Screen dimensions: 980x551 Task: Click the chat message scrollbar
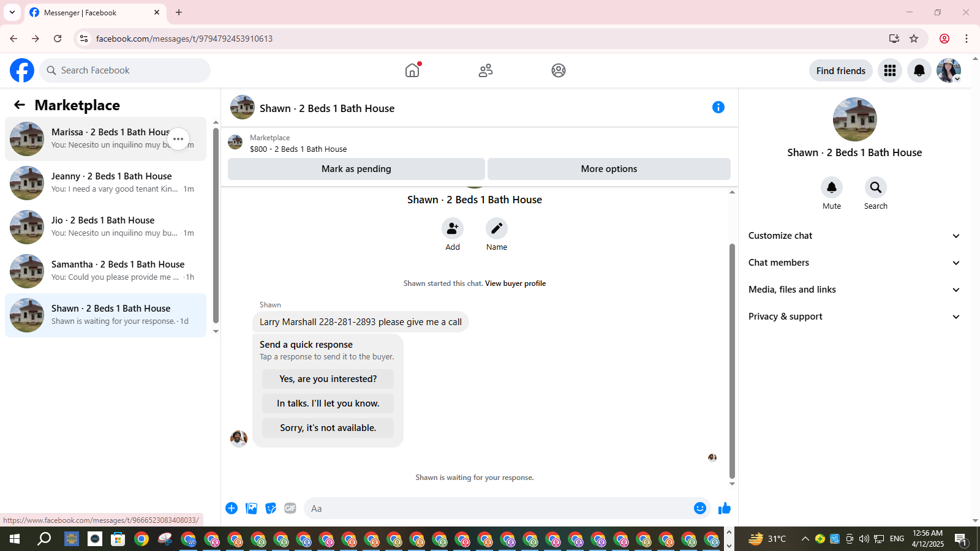pos(732,361)
